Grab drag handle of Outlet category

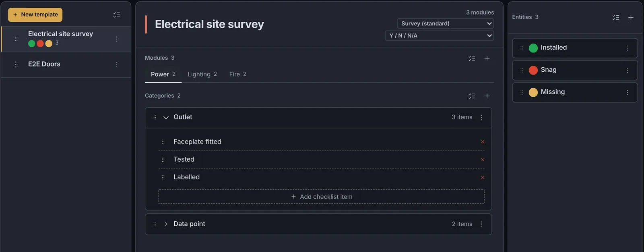(x=155, y=117)
